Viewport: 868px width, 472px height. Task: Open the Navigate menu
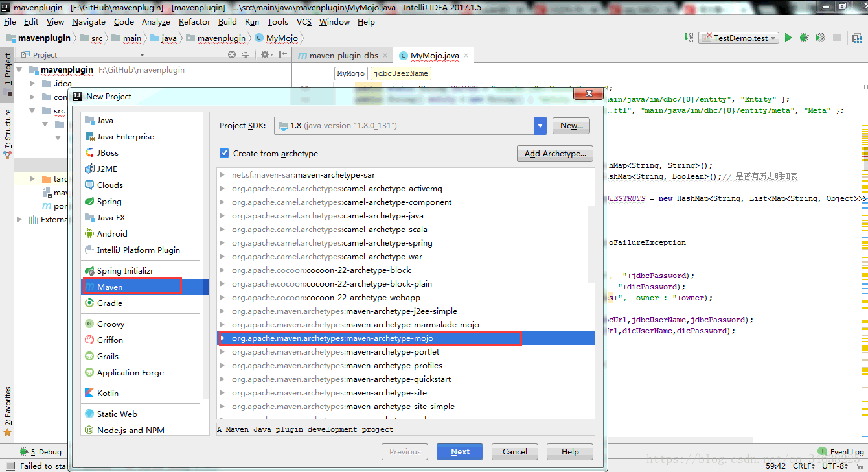88,22
